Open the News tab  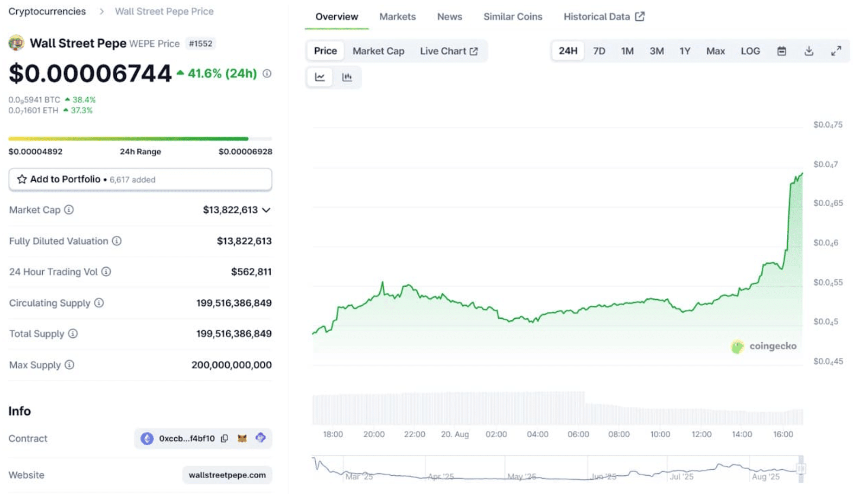point(449,17)
